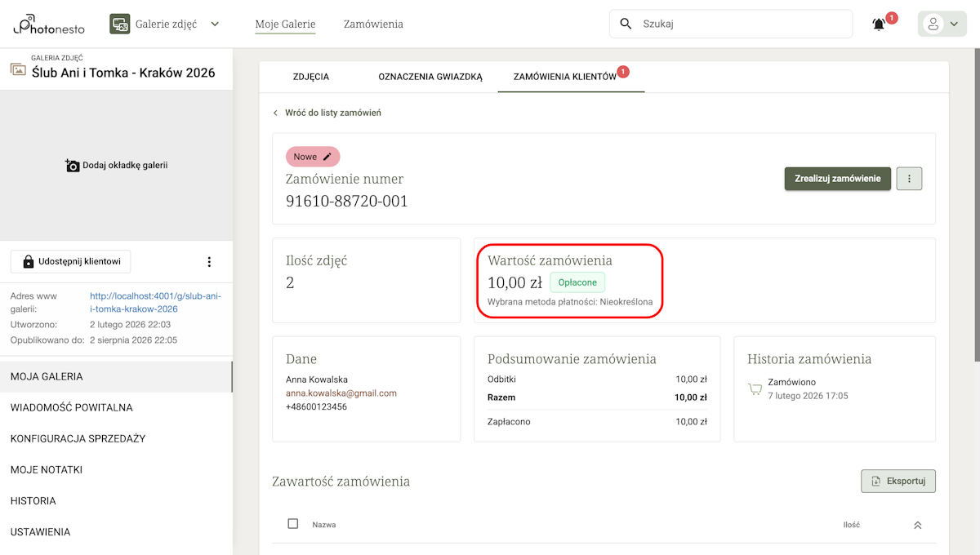Open the account menu at top right

[942, 23]
